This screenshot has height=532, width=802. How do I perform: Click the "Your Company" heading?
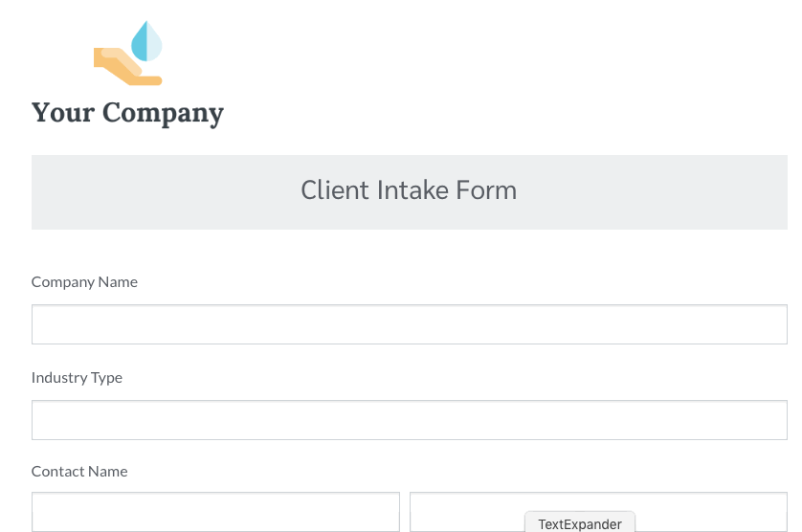[x=127, y=113]
